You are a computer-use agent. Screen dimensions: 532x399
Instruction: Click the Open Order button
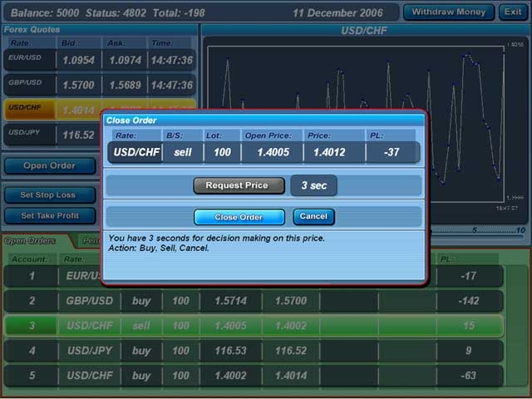tap(49, 165)
